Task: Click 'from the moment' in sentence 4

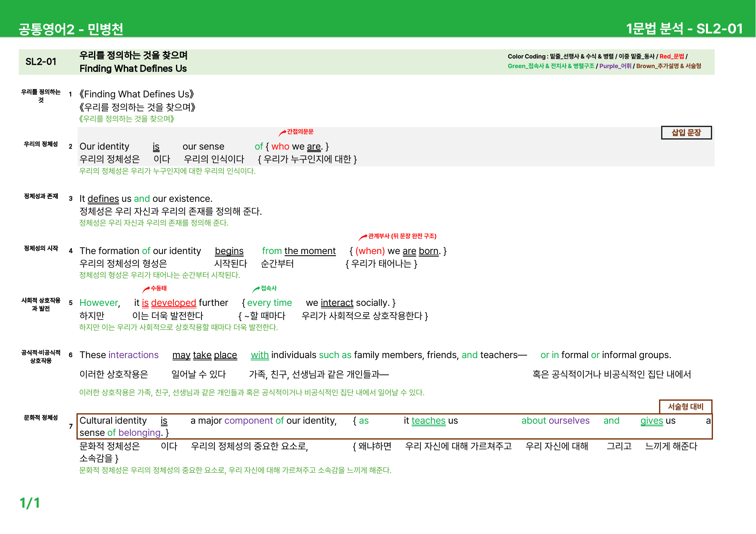Action: point(299,251)
